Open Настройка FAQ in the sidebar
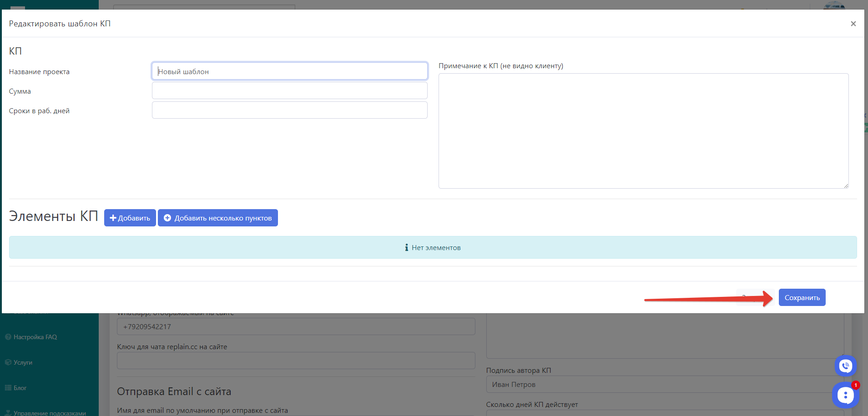 (x=35, y=337)
